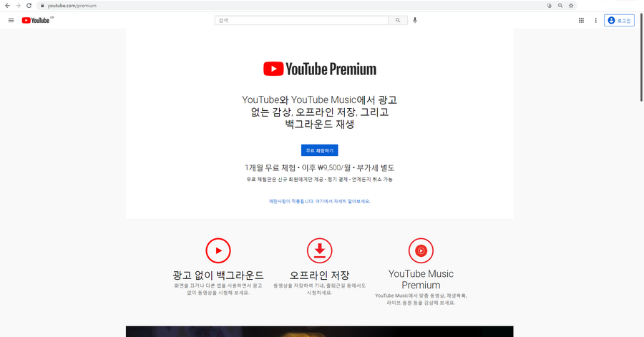Image resolution: width=644 pixels, height=337 pixels.
Task: Open the 제한사항이 적용됩니다 details link
Action: [x=320, y=201]
